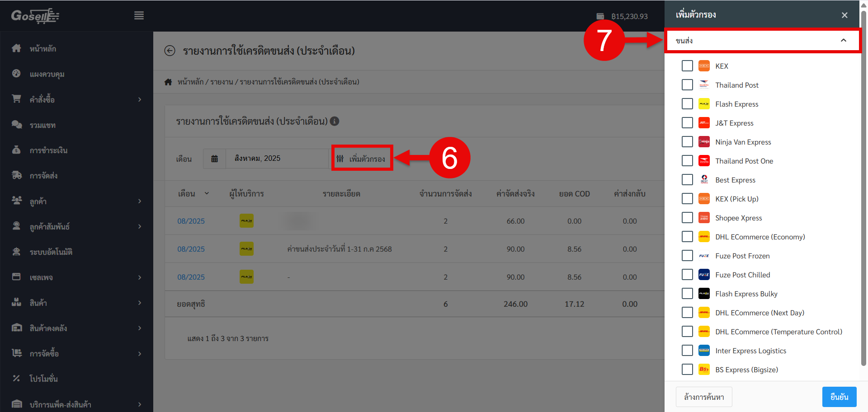Click the info icon next to report heading
The image size is (868, 412).
[335, 121]
